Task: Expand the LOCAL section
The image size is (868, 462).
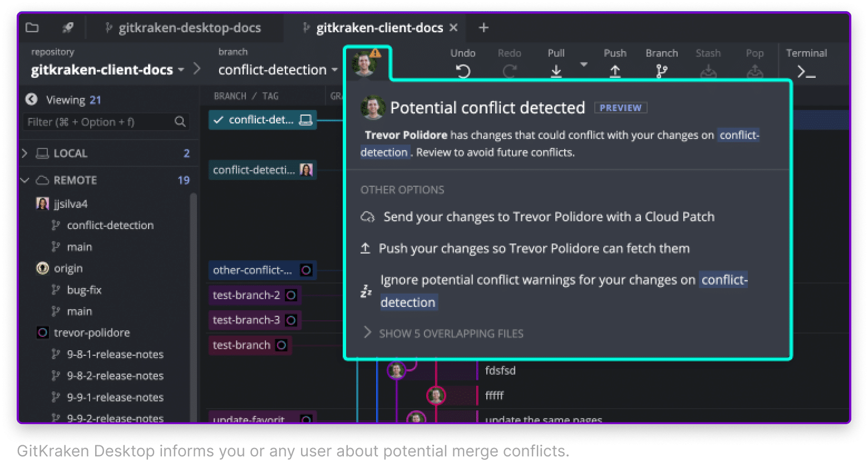Action: (x=24, y=153)
